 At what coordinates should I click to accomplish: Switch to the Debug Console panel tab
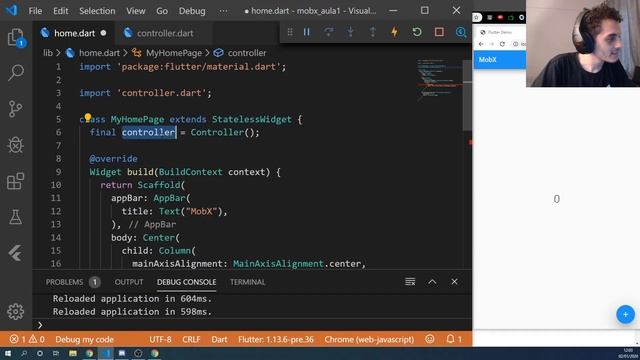click(x=187, y=282)
